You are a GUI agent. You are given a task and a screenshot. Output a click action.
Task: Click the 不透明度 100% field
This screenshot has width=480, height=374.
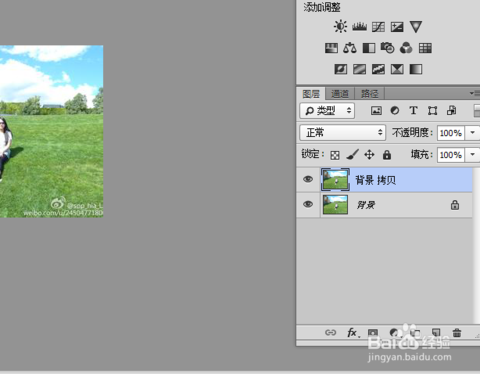[x=451, y=133]
